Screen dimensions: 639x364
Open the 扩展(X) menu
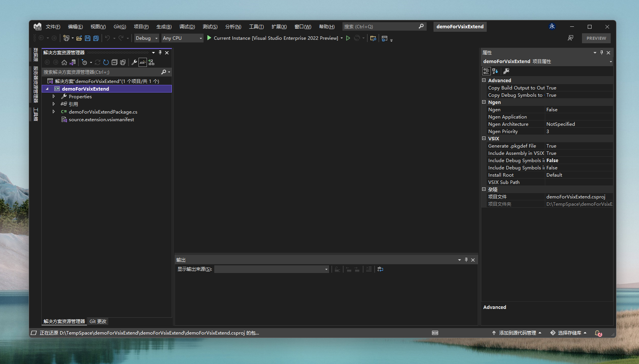tap(279, 27)
